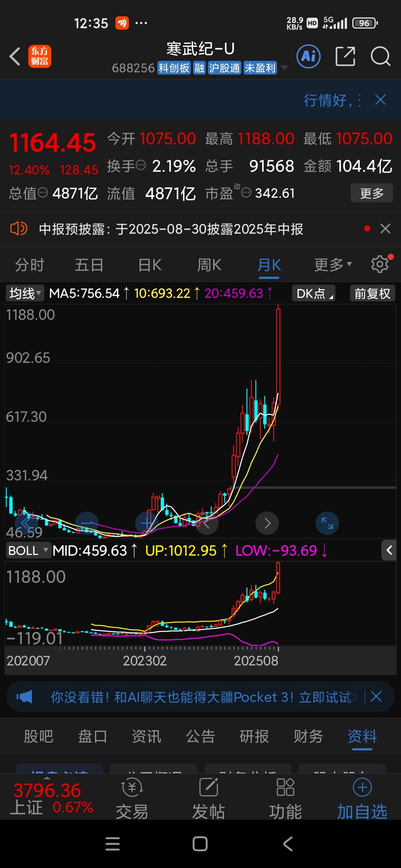
Task: Zoom in the K-line chart
Action: [x=147, y=523]
